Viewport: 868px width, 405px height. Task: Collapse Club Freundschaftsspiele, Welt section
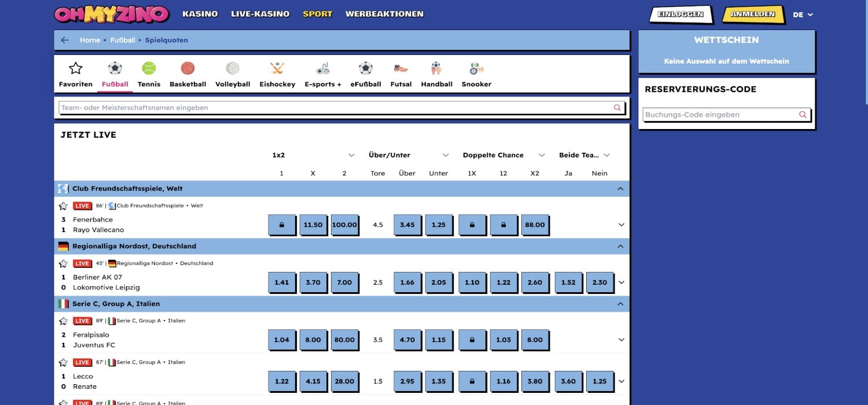coord(620,189)
